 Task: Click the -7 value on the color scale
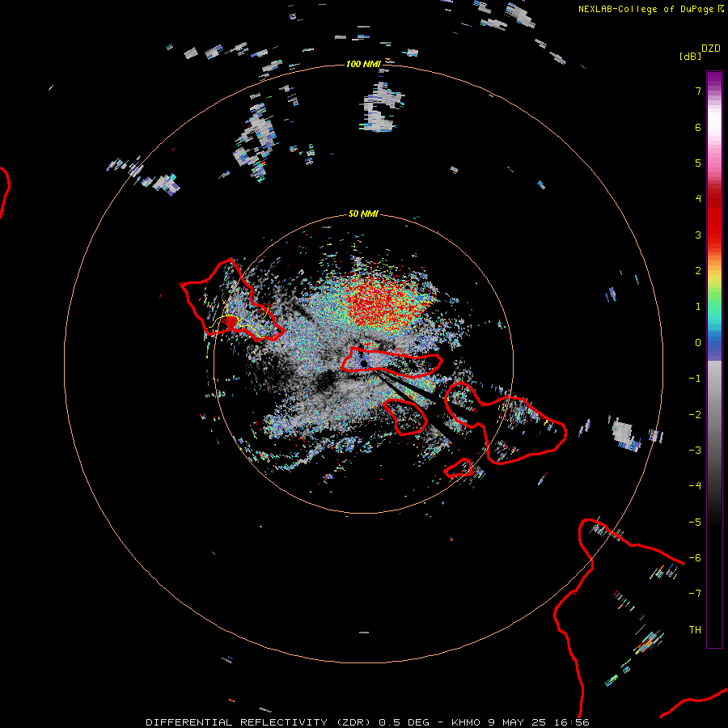[695, 594]
